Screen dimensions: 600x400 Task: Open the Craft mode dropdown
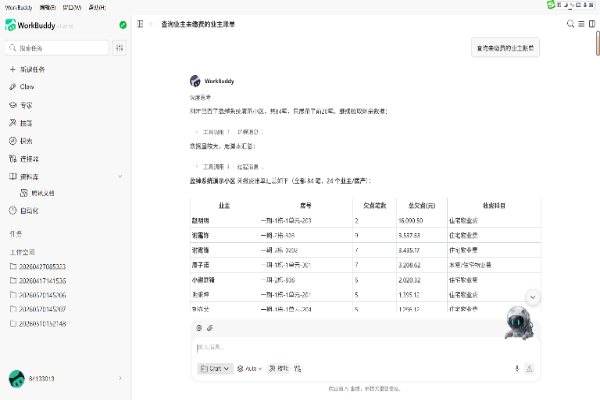tap(215, 369)
